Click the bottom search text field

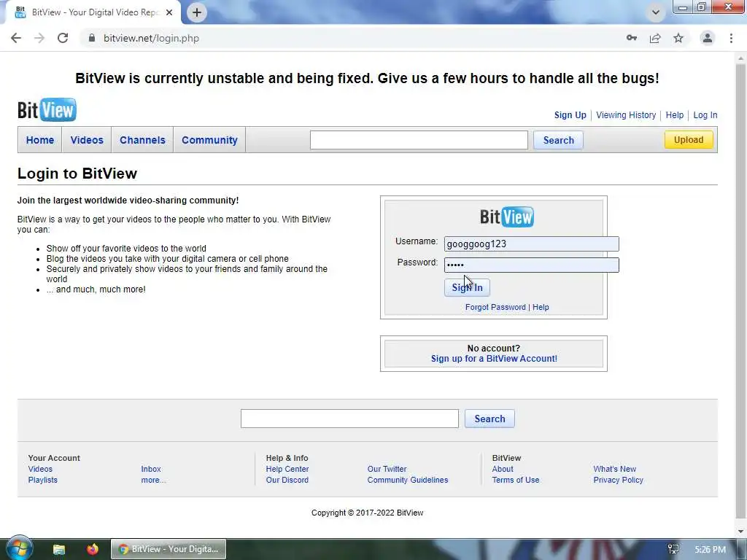[x=349, y=419]
